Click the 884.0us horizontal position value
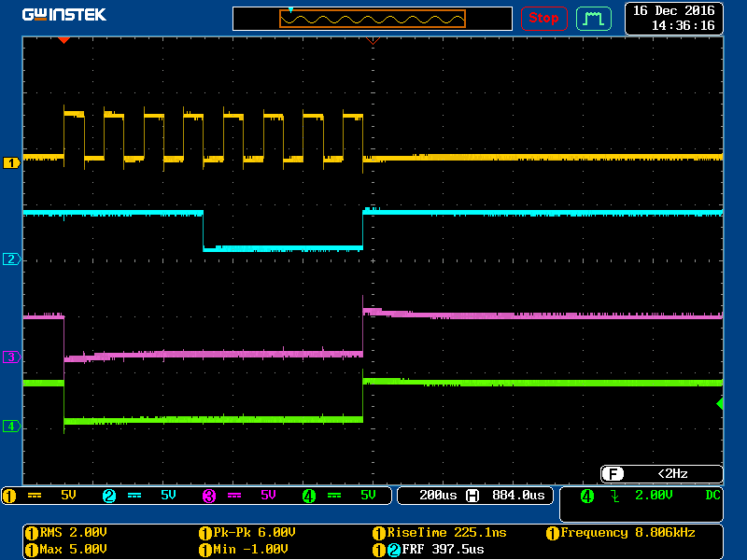 518,496
